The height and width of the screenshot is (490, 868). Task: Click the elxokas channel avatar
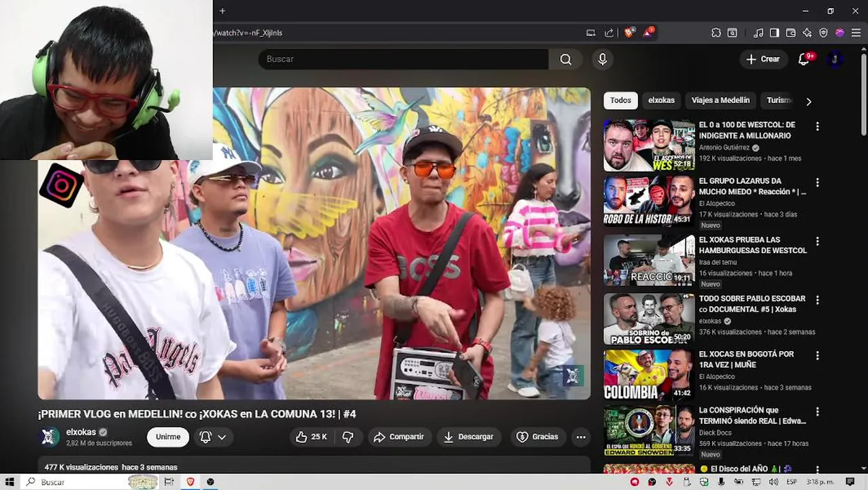point(50,437)
